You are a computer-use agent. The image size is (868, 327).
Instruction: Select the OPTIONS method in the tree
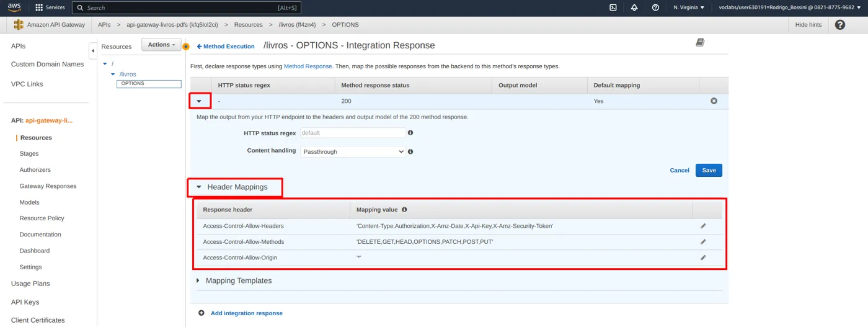pos(149,84)
